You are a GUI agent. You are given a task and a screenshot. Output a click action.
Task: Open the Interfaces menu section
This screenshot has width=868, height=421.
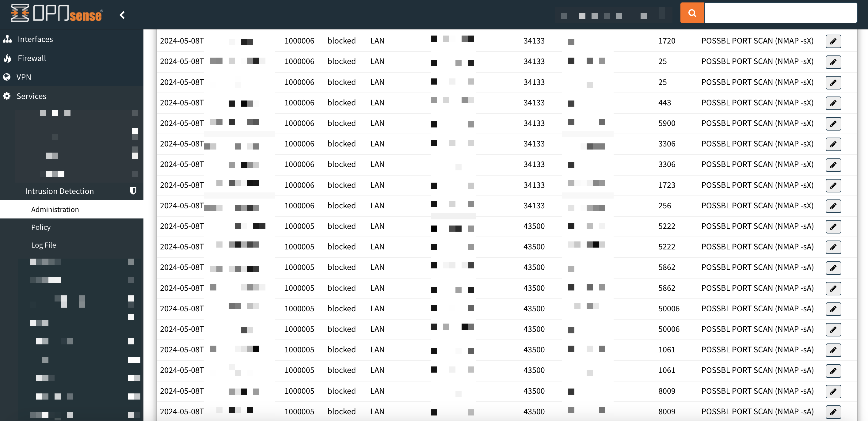[x=35, y=40]
